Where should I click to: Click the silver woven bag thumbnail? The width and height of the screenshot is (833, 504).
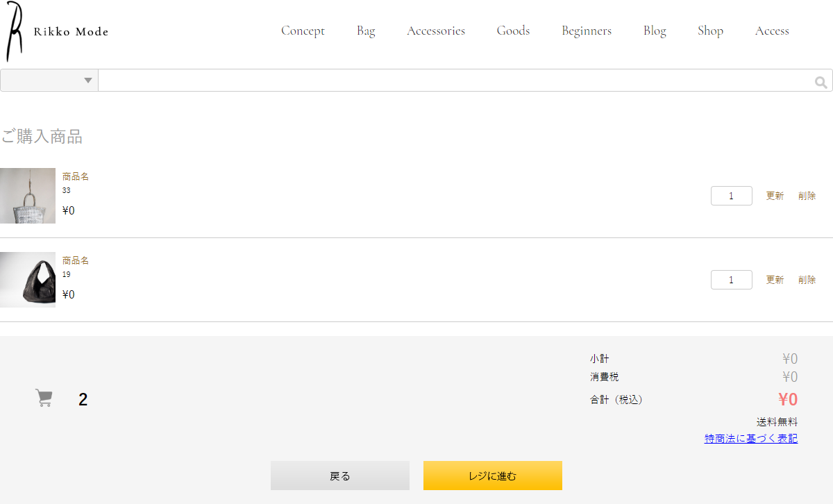coord(28,196)
